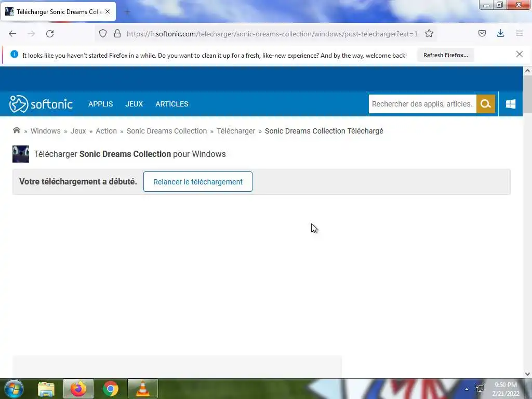Click the scrollbar up arrow

pos(527,71)
